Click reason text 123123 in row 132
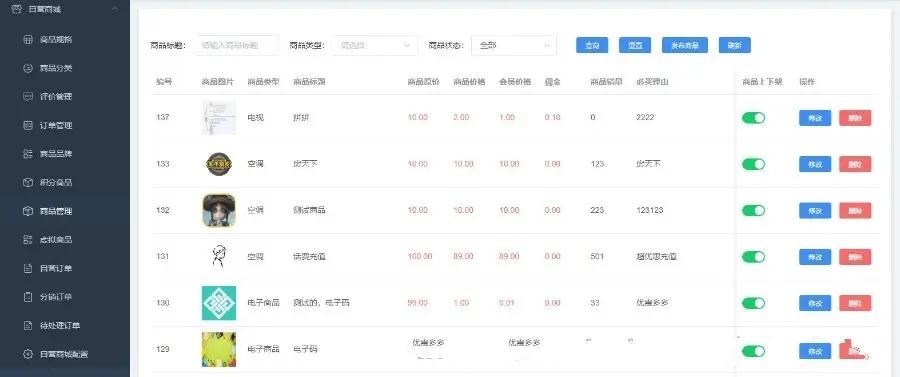Viewport: 900px width, 377px height. 650,211
